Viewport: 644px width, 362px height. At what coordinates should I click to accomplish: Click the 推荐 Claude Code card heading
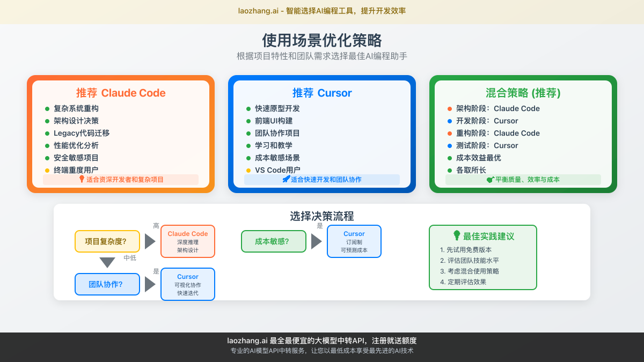click(121, 93)
